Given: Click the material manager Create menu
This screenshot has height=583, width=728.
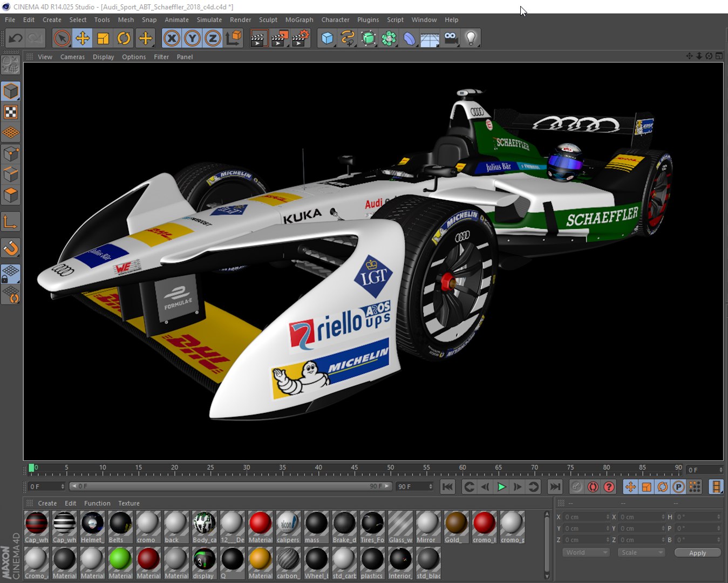Looking at the screenshot, I should tap(47, 504).
